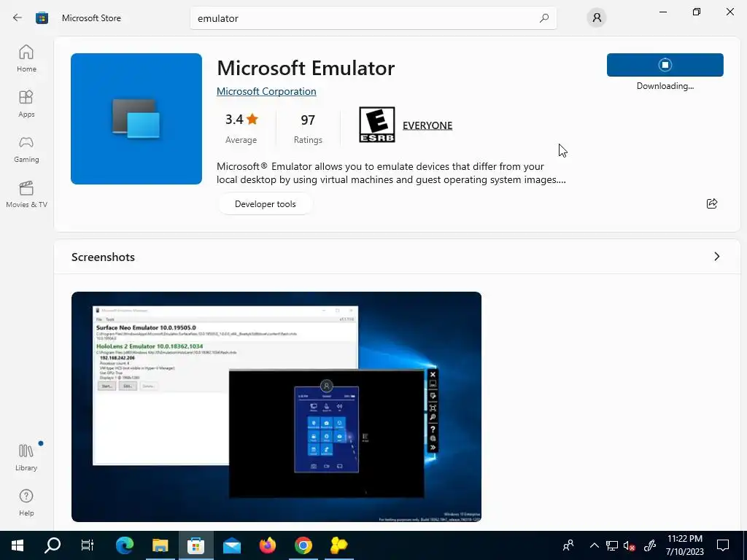Click the Developer tools category button
Viewport: 747px width, 560px height.
pyautogui.click(x=265, y=204)
